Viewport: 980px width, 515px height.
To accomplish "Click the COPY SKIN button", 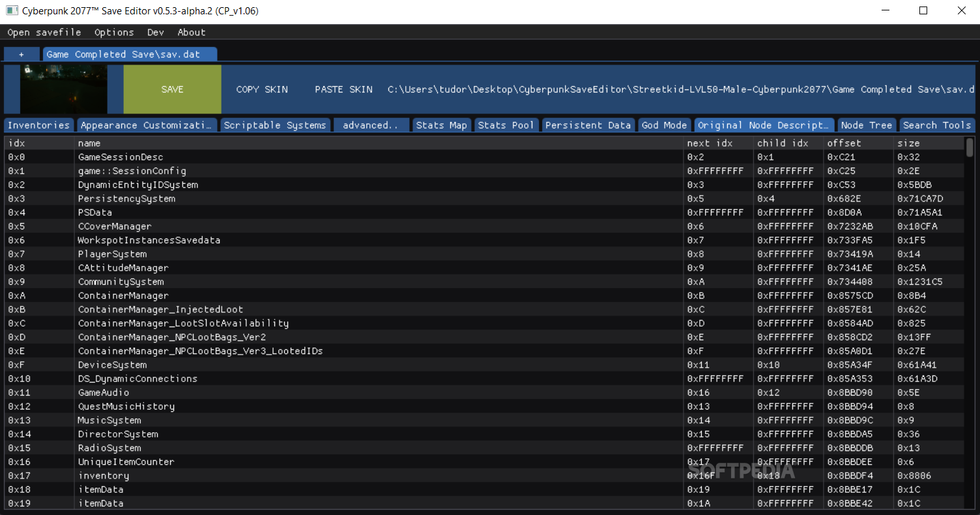I will pos(262,89).
